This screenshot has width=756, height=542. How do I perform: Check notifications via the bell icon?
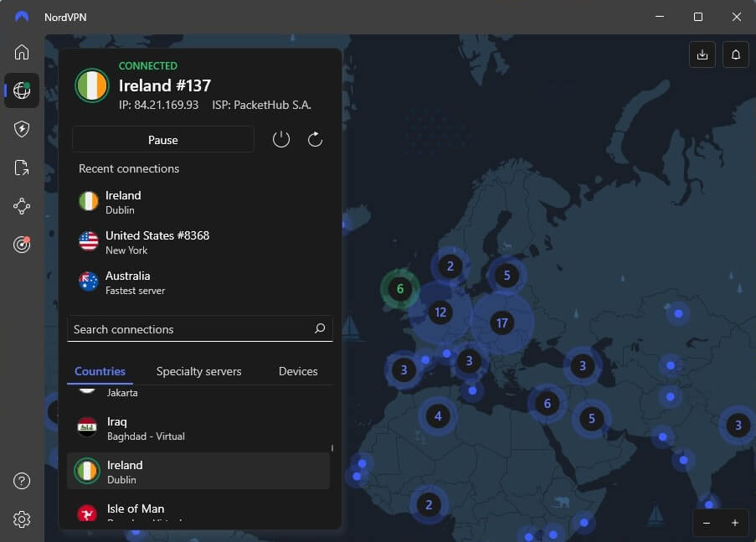click(734, 54)
